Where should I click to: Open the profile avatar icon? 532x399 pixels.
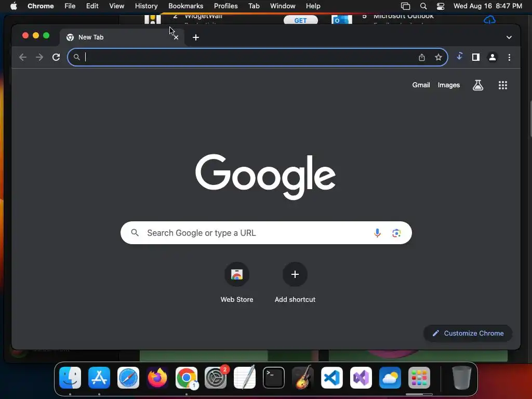(x=493, y=57)
